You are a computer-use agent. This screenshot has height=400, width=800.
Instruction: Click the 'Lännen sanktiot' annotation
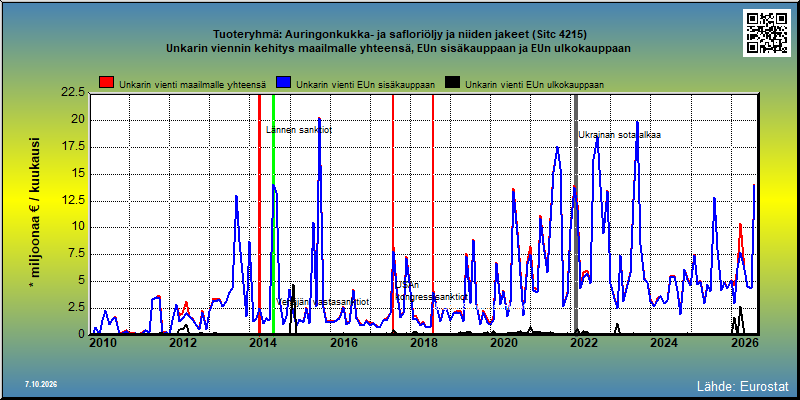(299, 130)
